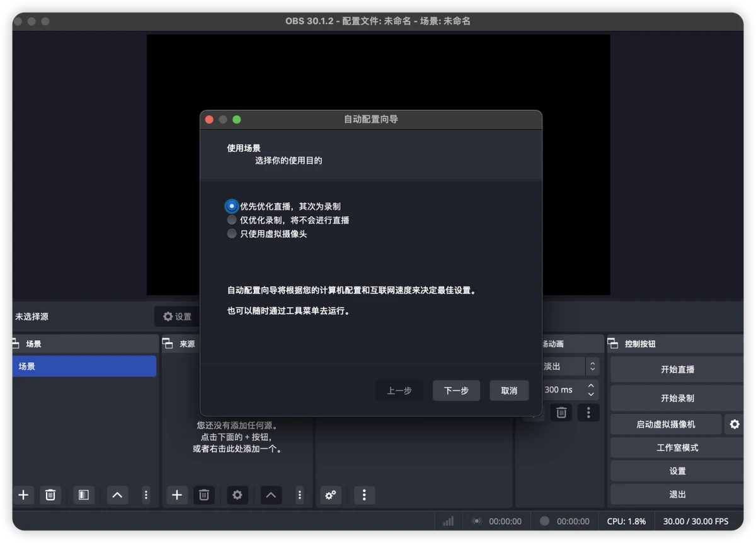Open advanced audio properties gears icon

pyautogui.click(x=331, y=495)
